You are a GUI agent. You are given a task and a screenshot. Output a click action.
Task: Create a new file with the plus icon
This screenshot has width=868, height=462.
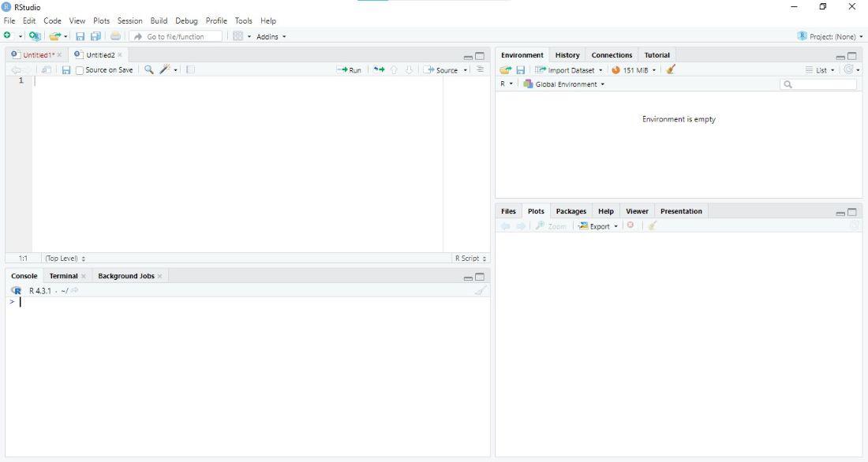(x=7, y=36)
